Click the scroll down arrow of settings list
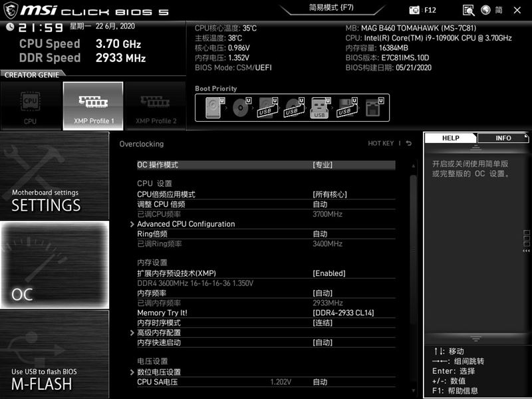Image resolution: width=532 pixels, height=399 pixels. point(413,390)
